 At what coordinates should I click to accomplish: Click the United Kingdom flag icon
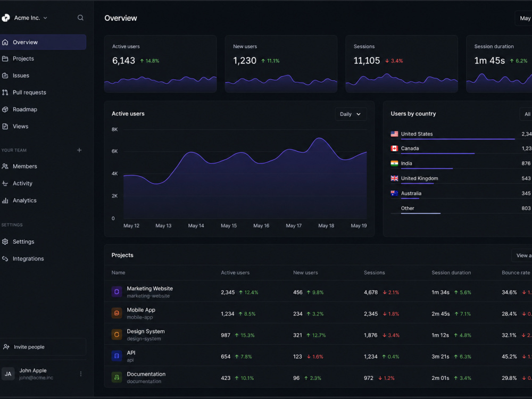click(394, 178)
